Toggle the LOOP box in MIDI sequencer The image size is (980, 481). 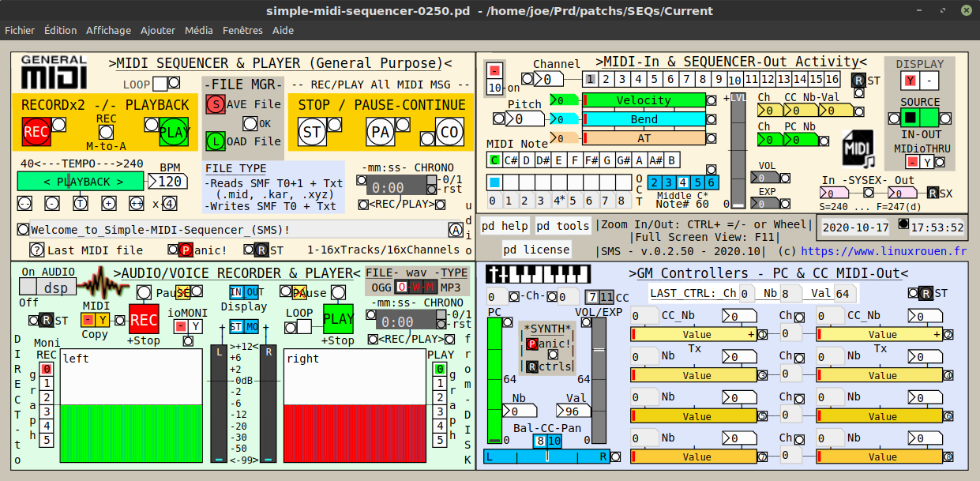[x=160, y=84]
